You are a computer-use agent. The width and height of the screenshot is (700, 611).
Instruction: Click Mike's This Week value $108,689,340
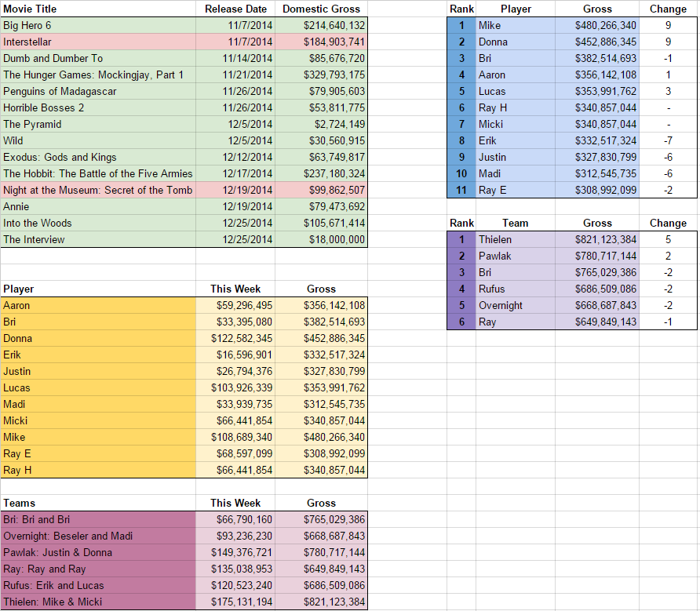[235, 438]
